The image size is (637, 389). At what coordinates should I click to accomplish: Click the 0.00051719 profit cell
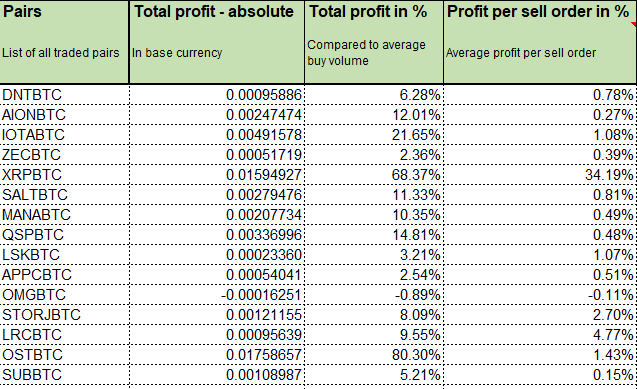217,154
